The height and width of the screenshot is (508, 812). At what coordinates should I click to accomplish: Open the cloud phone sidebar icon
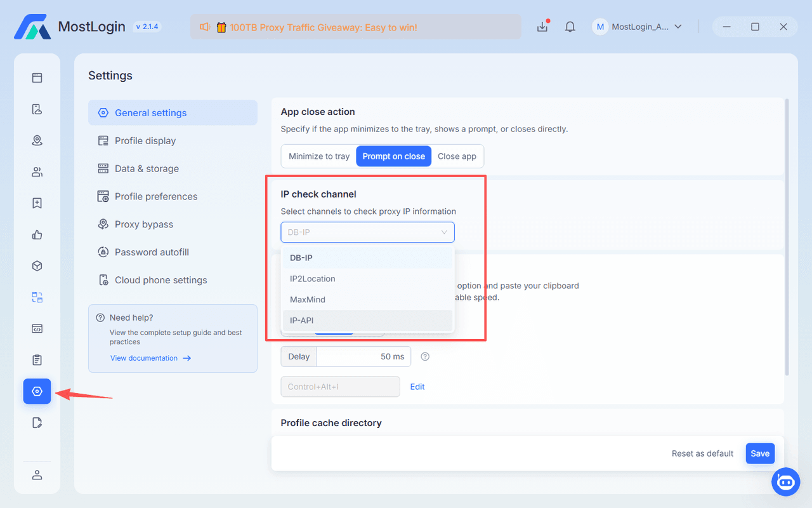(37, 109)
